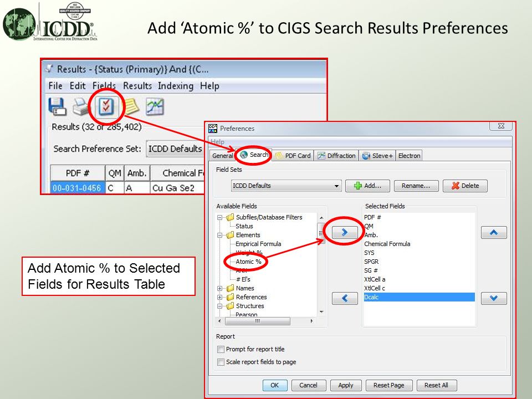532x399 pixels.
Task: Select # El's in Available Fields
Action: [243, 279]
